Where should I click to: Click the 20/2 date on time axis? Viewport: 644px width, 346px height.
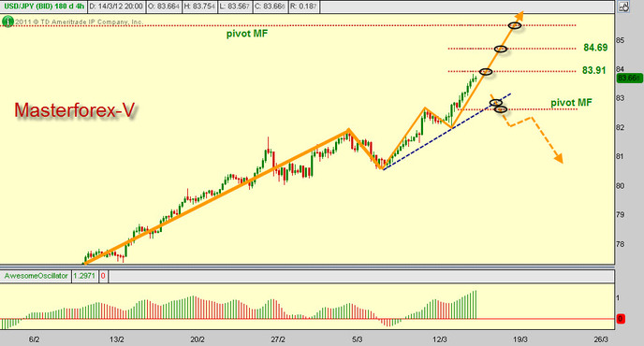[198, 339]
